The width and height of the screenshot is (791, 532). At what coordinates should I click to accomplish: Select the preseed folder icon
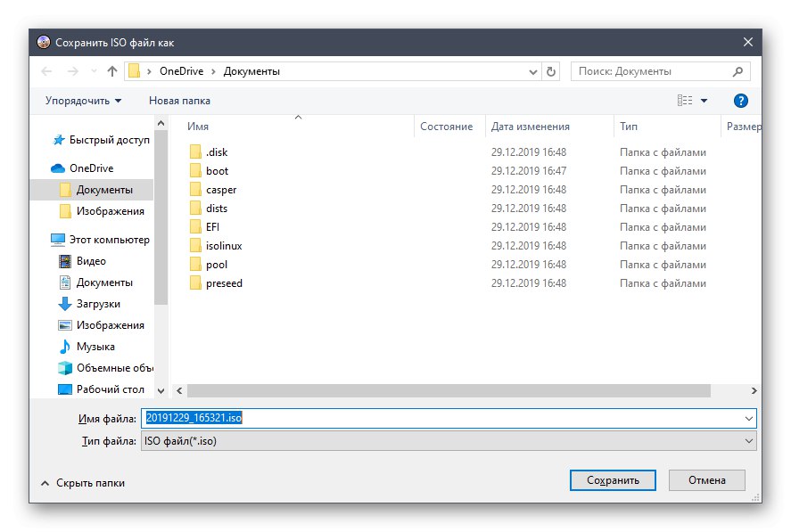click(195, 282)
